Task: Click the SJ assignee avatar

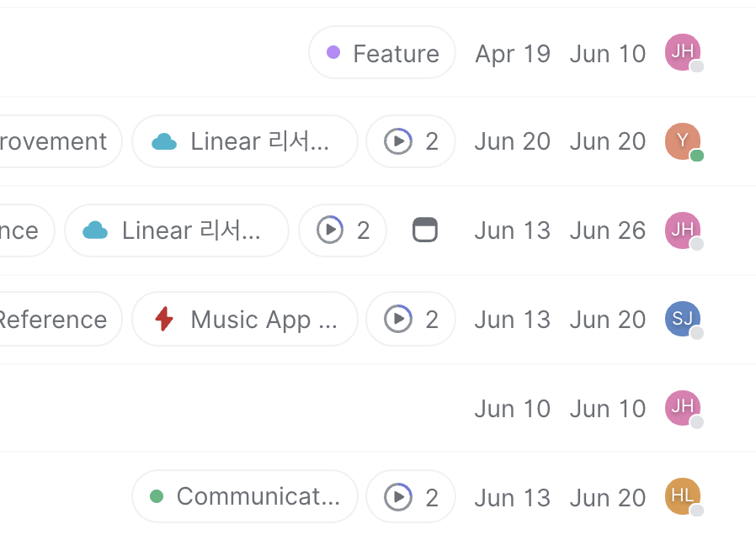Action: pyautogui.click(x=683, y=319)
